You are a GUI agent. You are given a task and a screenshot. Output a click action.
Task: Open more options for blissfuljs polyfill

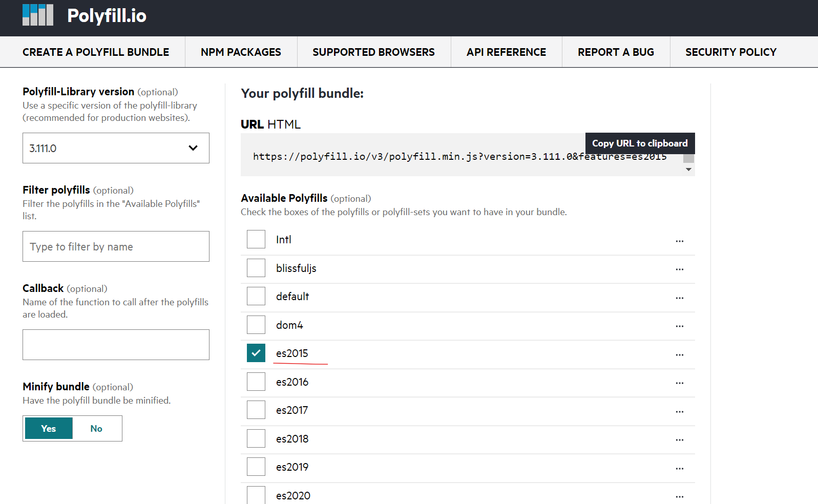679,269
